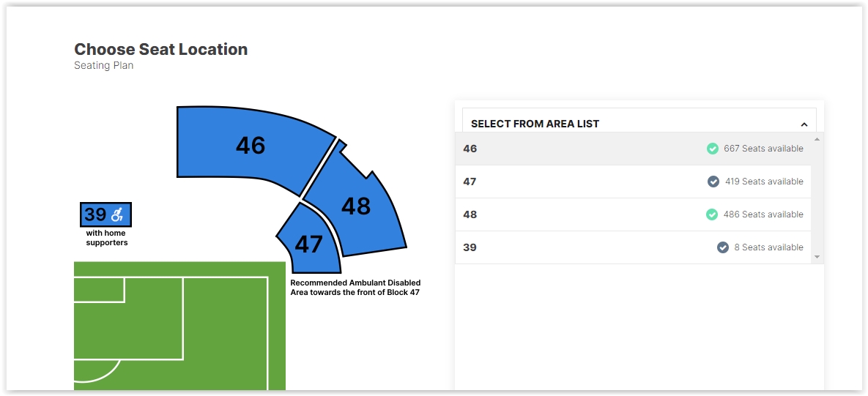The image size is (868, 396).
Task: Click the green checkmark icon for area 46
Action: [x=713, y=148]
